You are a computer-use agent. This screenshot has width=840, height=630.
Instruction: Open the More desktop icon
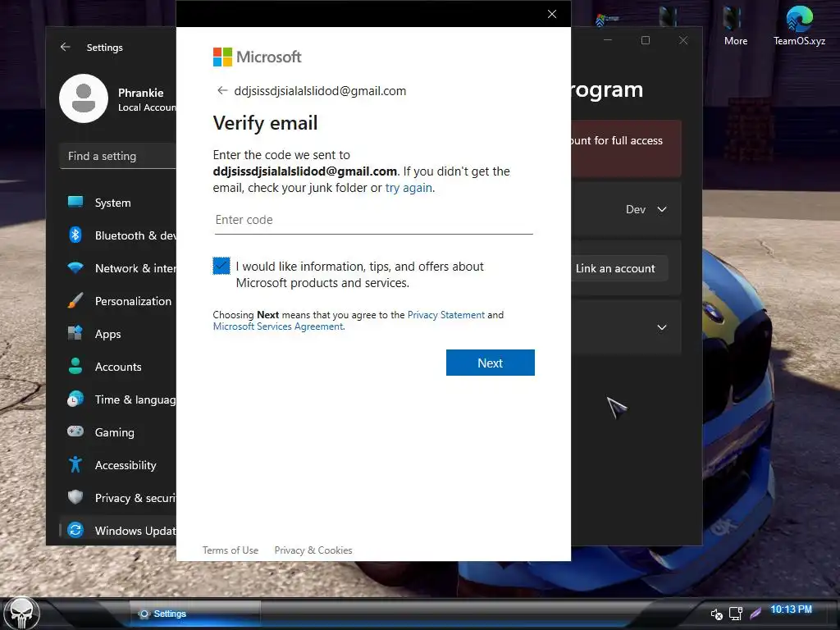coord(736,25)
